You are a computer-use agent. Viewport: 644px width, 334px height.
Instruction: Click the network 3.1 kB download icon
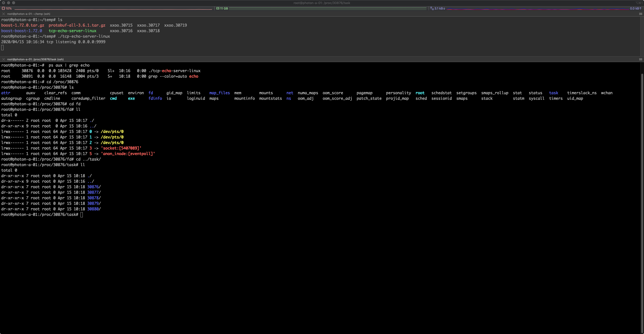[x=432, y=8]
